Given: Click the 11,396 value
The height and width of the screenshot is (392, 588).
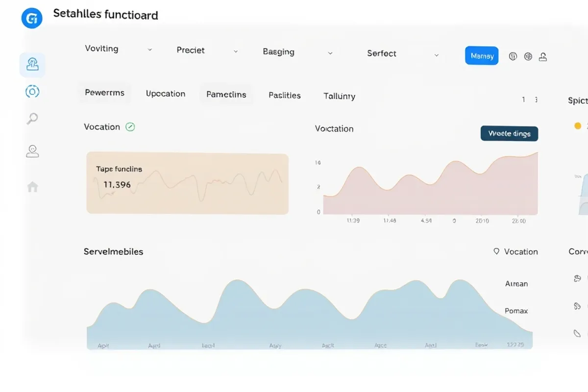Looking at the screenshot, I should click(x=117, y=185).
